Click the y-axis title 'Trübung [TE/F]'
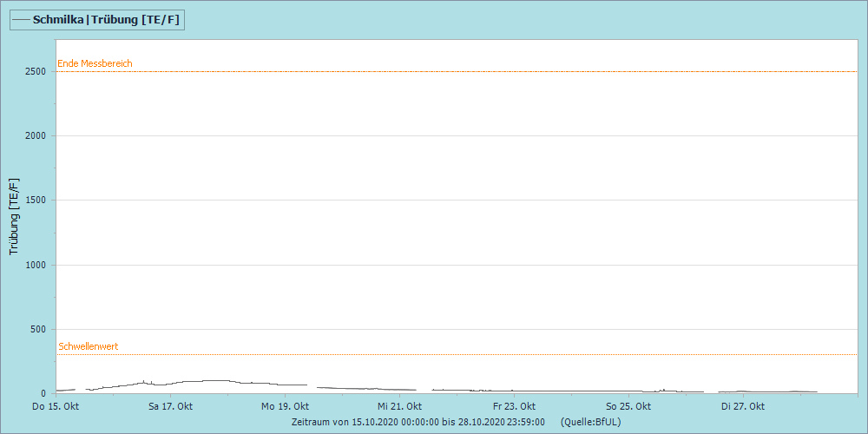 point(15,216)
